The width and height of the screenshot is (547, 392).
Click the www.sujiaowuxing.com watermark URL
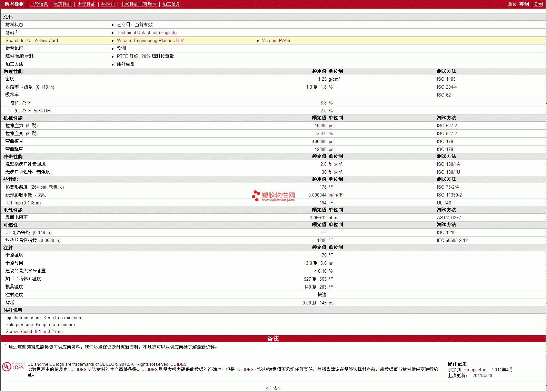(x=278, y=200)
